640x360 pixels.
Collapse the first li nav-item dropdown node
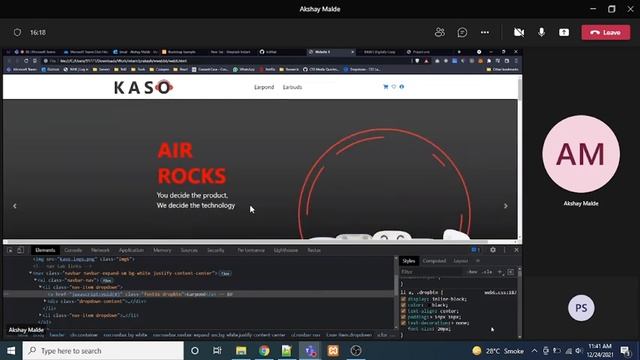tap(40, 287)
